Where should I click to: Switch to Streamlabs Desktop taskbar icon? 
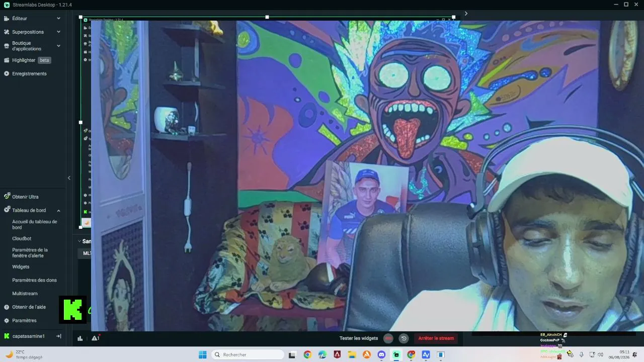396,354
